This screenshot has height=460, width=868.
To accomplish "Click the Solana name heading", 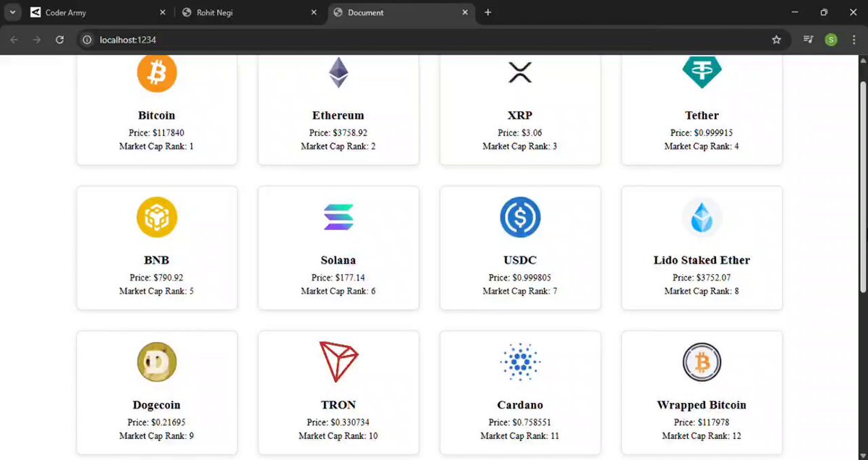I will click(339, 260).
